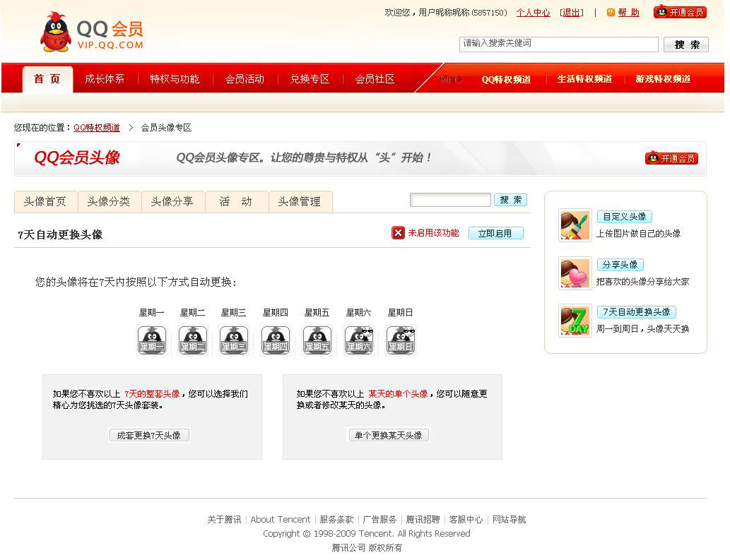
Task: Click the top 搜索 button
Action: click(686, 44)
